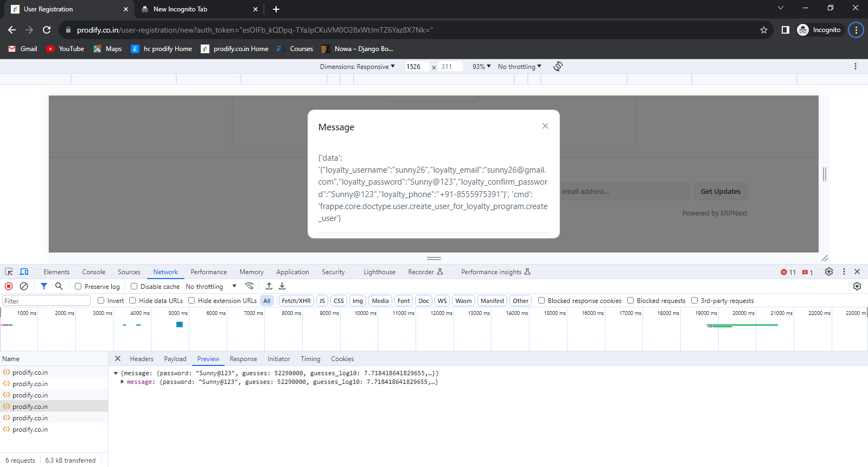The image size is (868, 467).
Task: Select the Fetch/XHR filter
Action: tap(296, 301)
